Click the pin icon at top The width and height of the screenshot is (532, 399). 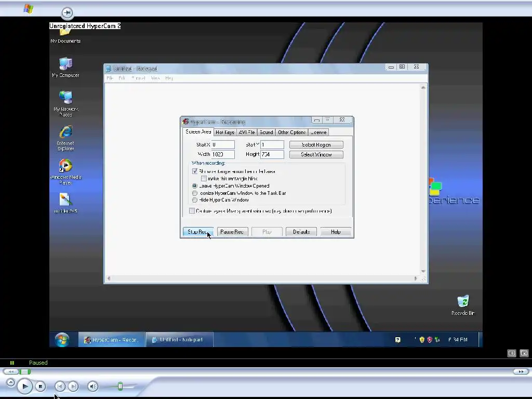coord(67,13)
